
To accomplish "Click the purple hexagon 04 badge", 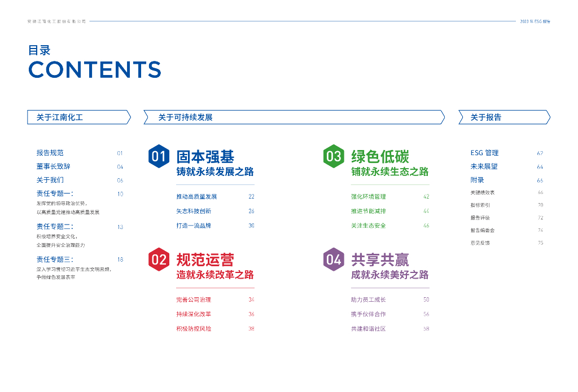I will [x=334, y=259].
